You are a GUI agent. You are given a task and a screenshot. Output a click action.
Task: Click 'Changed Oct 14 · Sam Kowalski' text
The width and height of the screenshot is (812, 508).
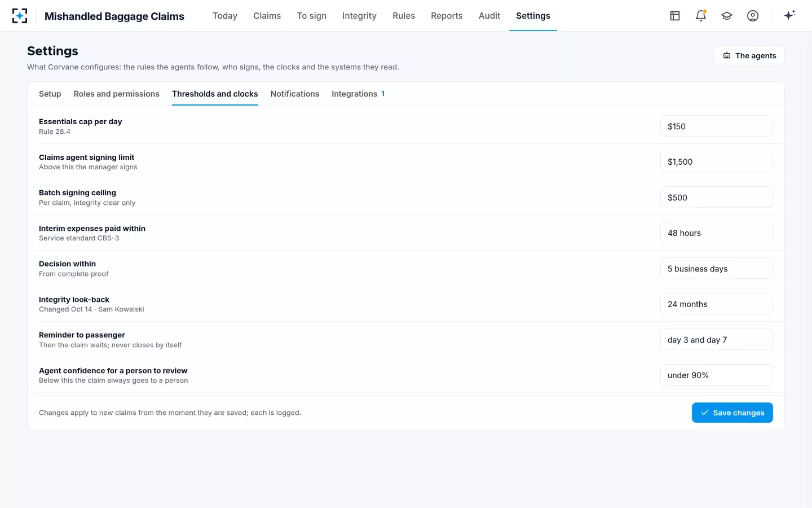coord(91,309)
